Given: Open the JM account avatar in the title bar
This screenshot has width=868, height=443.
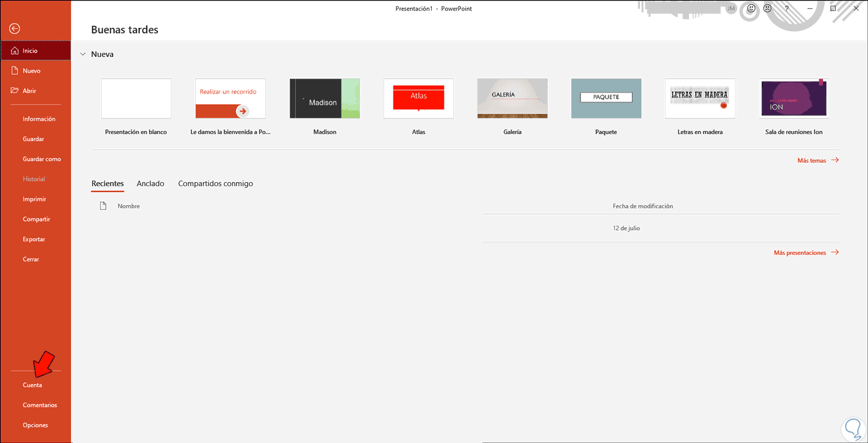Looking at the screenshot, I should tap(731, 9).
